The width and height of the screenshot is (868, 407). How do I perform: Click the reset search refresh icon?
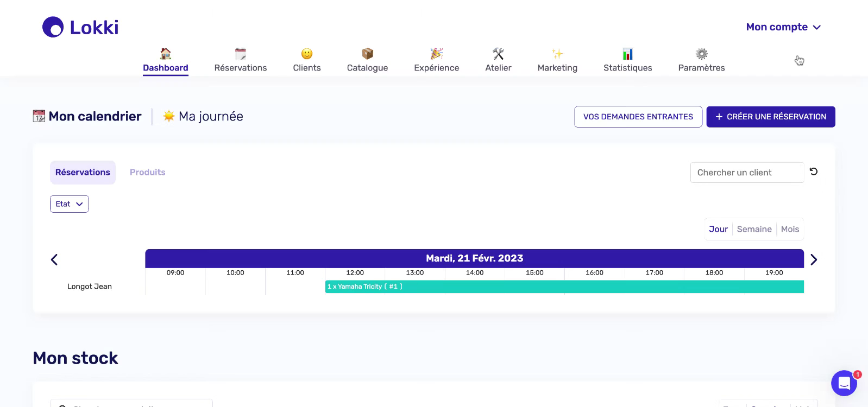[814, 171]
